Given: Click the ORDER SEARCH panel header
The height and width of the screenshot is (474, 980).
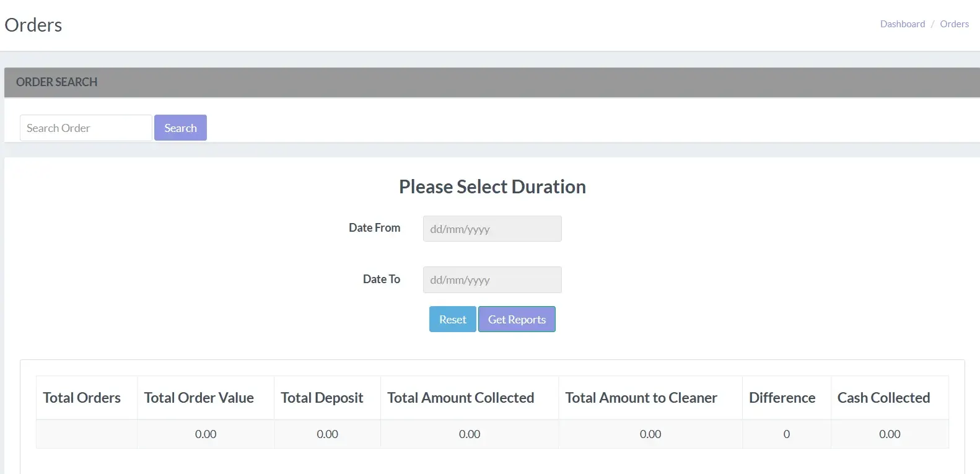Looking at the screenshot, I should (56, 82).
